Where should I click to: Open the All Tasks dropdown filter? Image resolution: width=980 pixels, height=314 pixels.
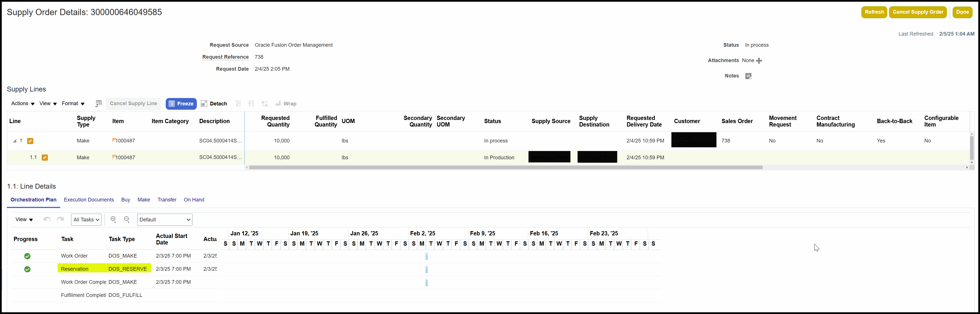coord(86,219)
